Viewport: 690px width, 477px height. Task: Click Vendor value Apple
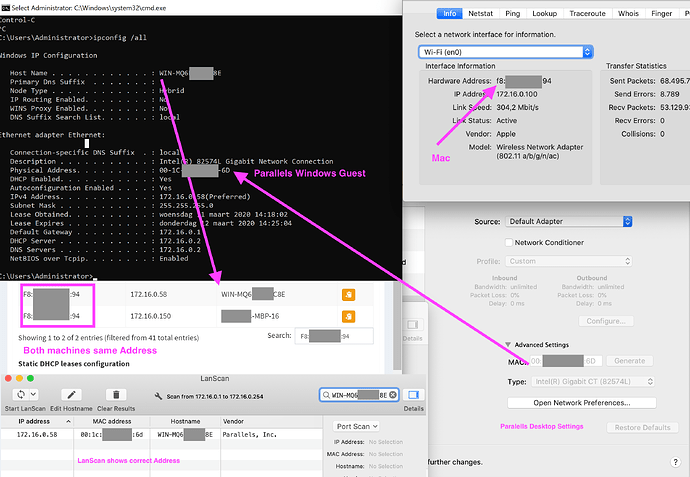pyautogui.click(x=506, y=134)
